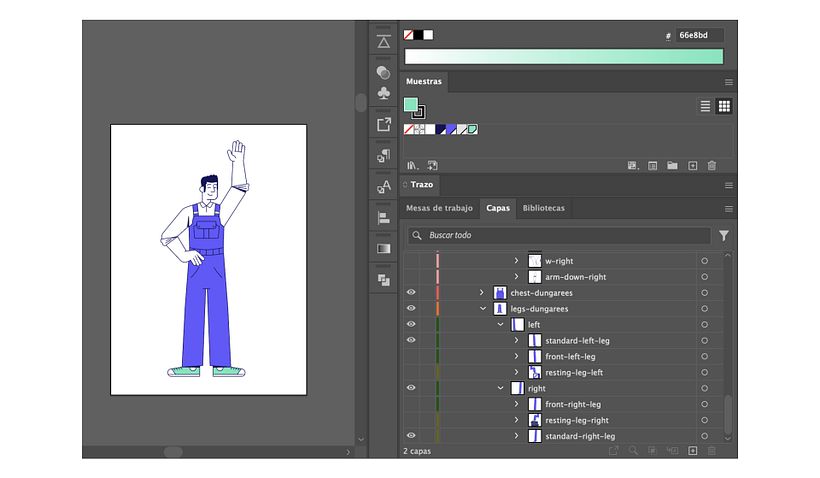Delete the selected swatch

pyautogui.click(x=712, y=166)
